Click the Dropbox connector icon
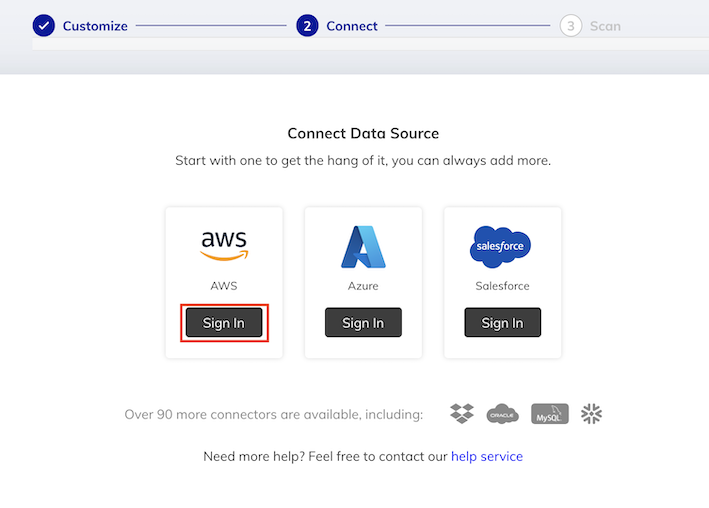This screenshot has height=508, width=709. [462, 414]
